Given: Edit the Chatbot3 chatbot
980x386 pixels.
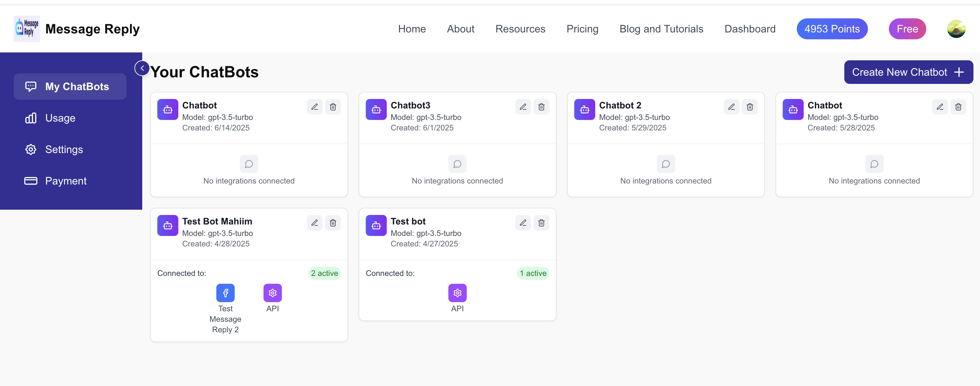Looking at the screenshot, I should tap(523, 107).
